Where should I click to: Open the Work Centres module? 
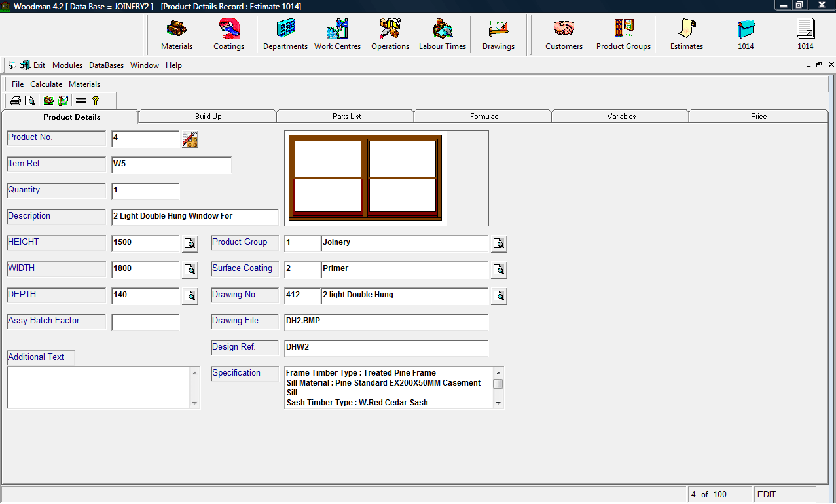click(337, 35)
